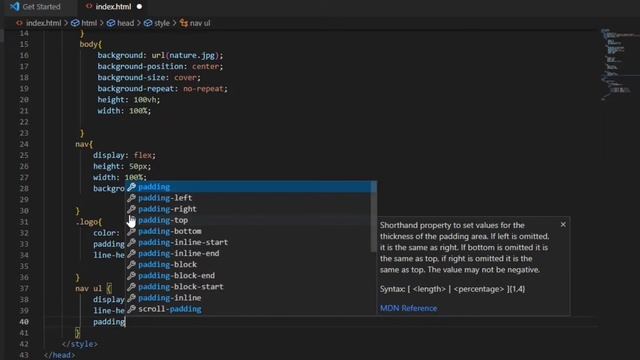Viewport: 640px width, 360px height.
Task: Click the background-position property on line 17
Action: (x=140, y=66)
